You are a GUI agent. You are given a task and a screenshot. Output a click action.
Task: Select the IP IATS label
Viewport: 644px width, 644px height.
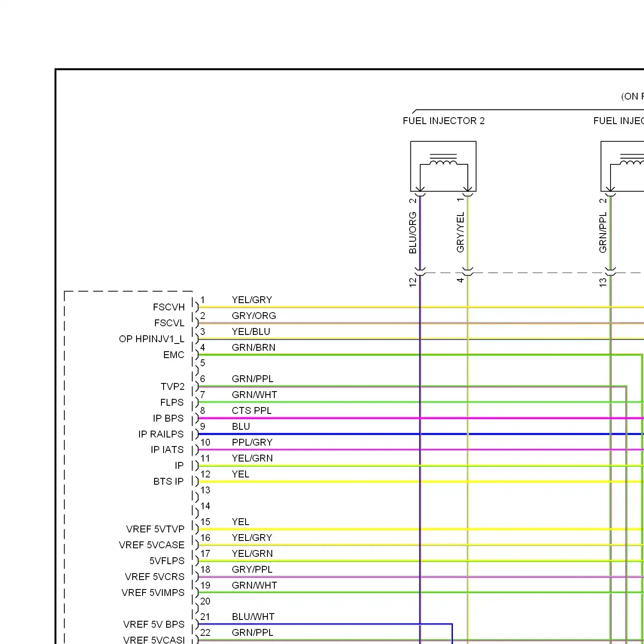point(167,450)
